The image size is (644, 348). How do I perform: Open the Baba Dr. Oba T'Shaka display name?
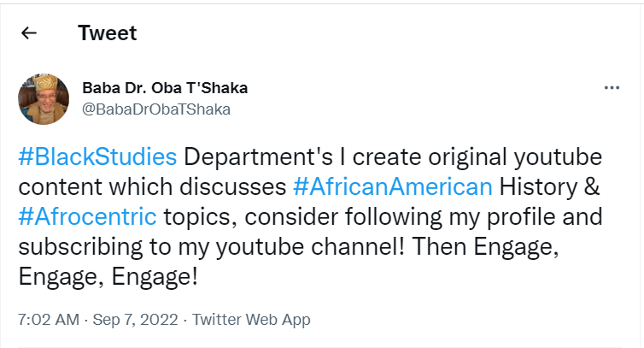(x=165, y=88)
